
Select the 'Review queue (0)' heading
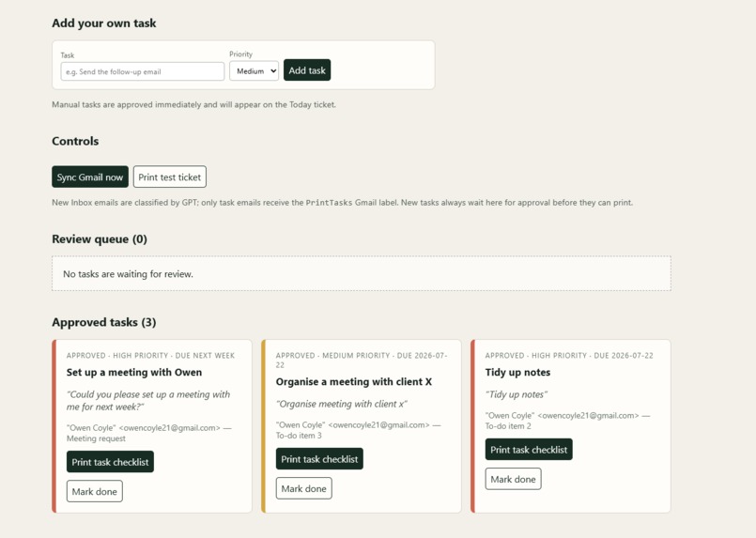[x=100, y=239]
